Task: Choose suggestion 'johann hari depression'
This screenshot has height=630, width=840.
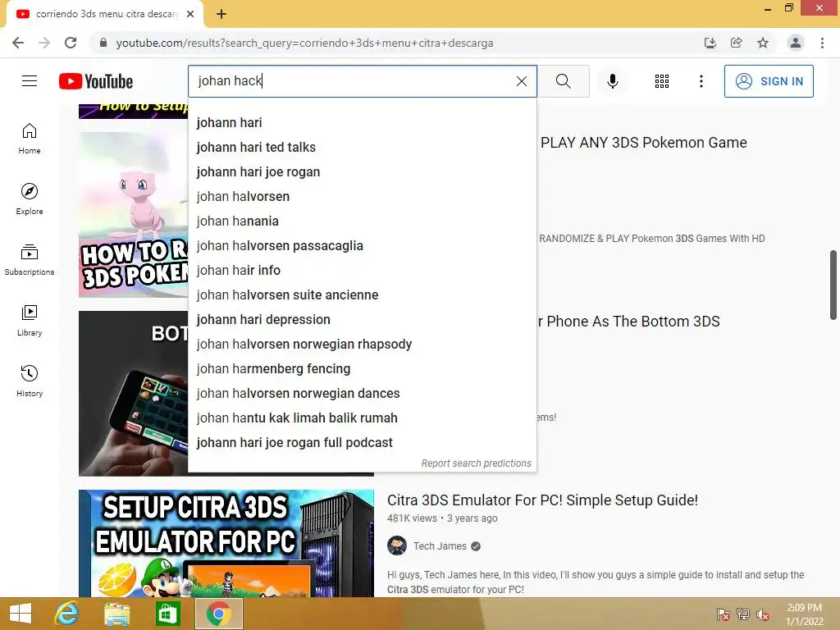Action: tap(362, 320)
